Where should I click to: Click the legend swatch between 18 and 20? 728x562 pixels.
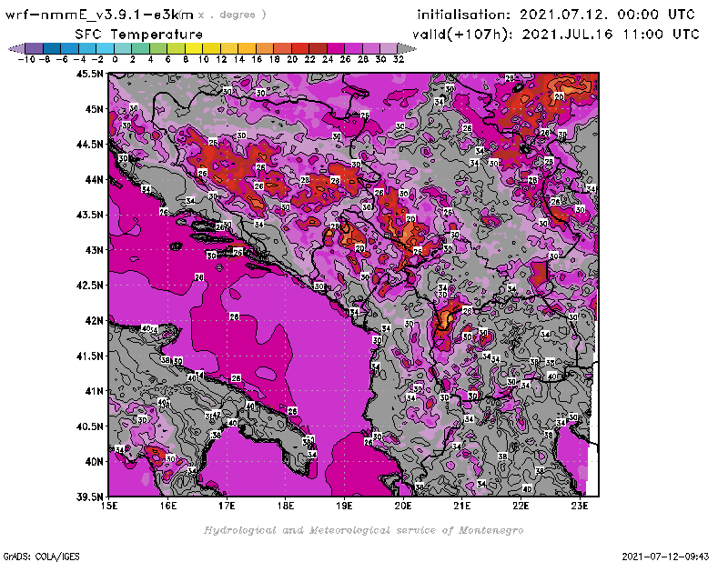[282, 48]
